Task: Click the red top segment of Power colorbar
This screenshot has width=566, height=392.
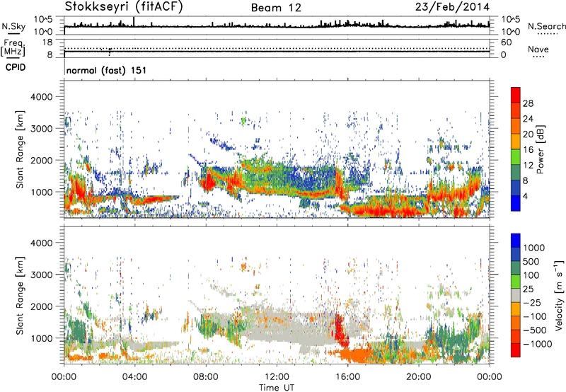Action: coord(516,95)
